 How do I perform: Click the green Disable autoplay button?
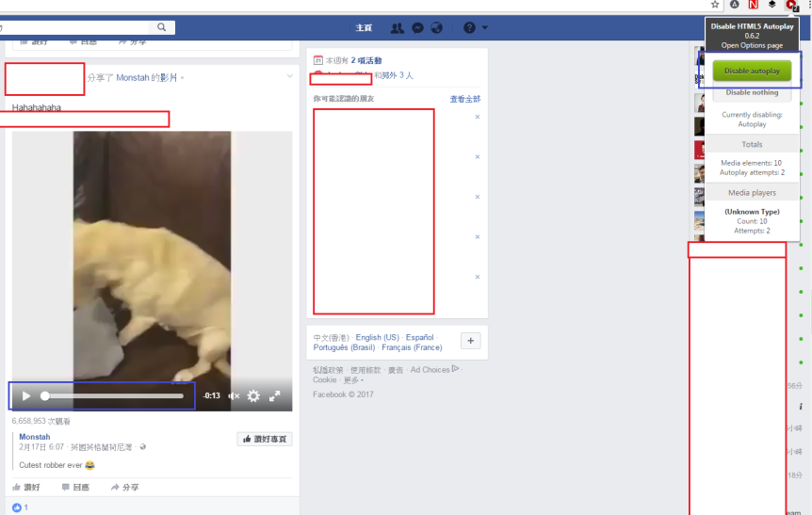point(752,71)
